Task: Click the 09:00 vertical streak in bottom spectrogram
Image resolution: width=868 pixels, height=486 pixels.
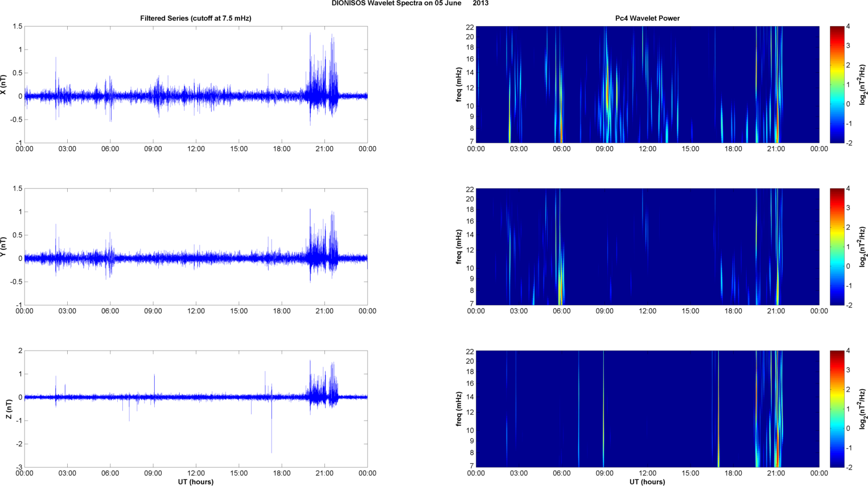Action: [x=603, y=409]
